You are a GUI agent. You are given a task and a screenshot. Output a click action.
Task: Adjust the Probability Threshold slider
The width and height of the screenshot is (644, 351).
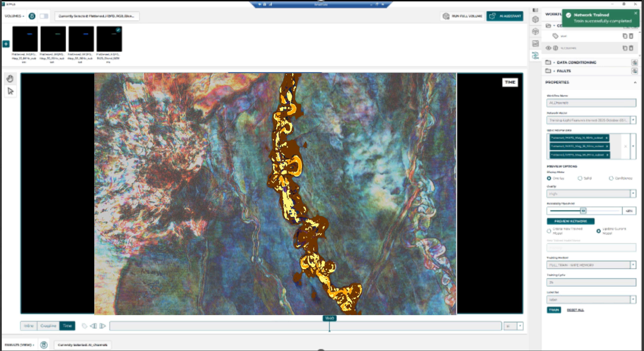pos(584,211)
